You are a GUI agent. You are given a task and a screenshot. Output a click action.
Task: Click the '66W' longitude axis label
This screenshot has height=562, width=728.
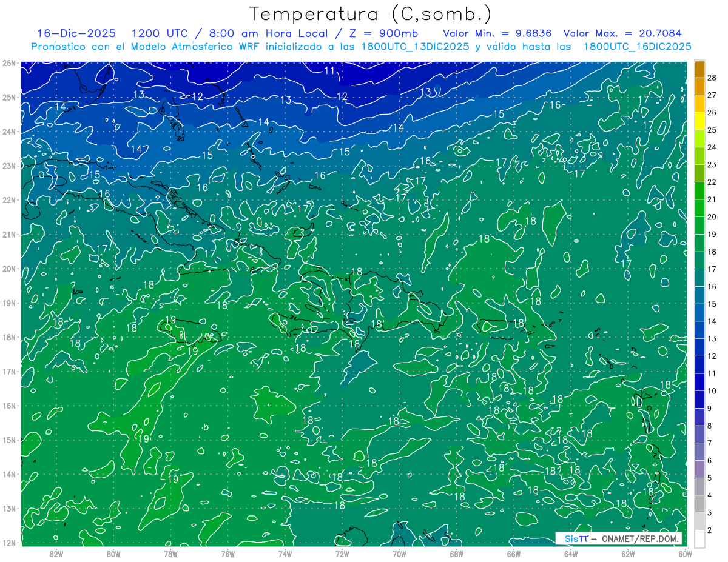pos(513,554)
